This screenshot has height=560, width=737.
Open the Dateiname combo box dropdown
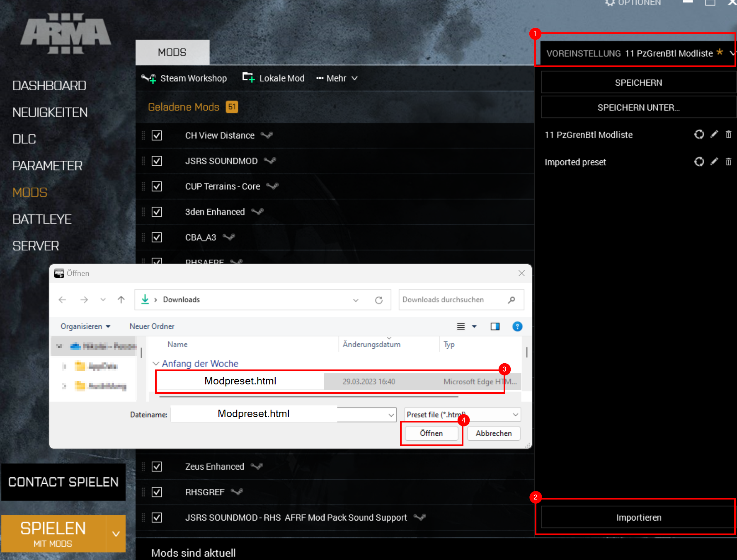(x=391, y=415)
